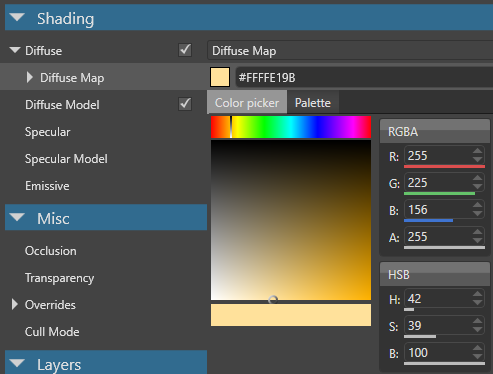Click the S saturation value field

[x=438, y=326]
